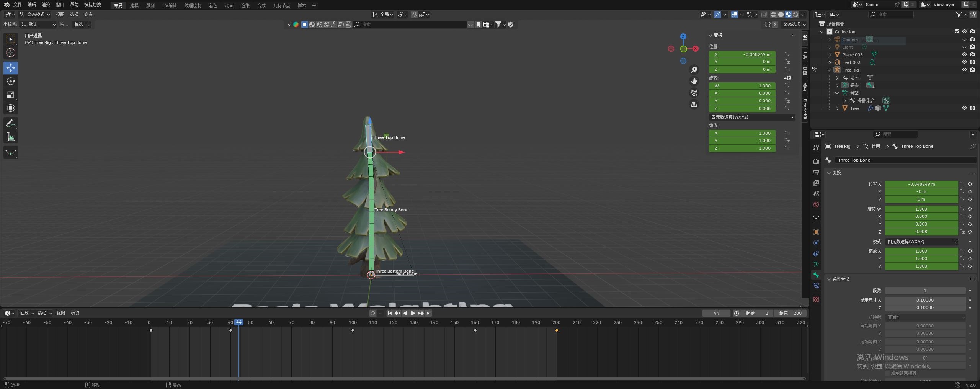
Task: Toggle camera view with the camera icon
Action: [694, 93]
